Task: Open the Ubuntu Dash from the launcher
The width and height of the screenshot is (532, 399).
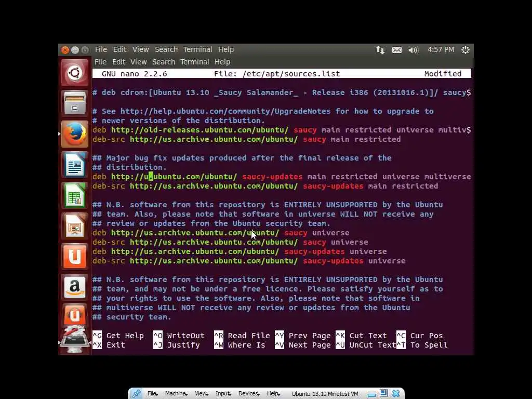Action: pos(75,73)
